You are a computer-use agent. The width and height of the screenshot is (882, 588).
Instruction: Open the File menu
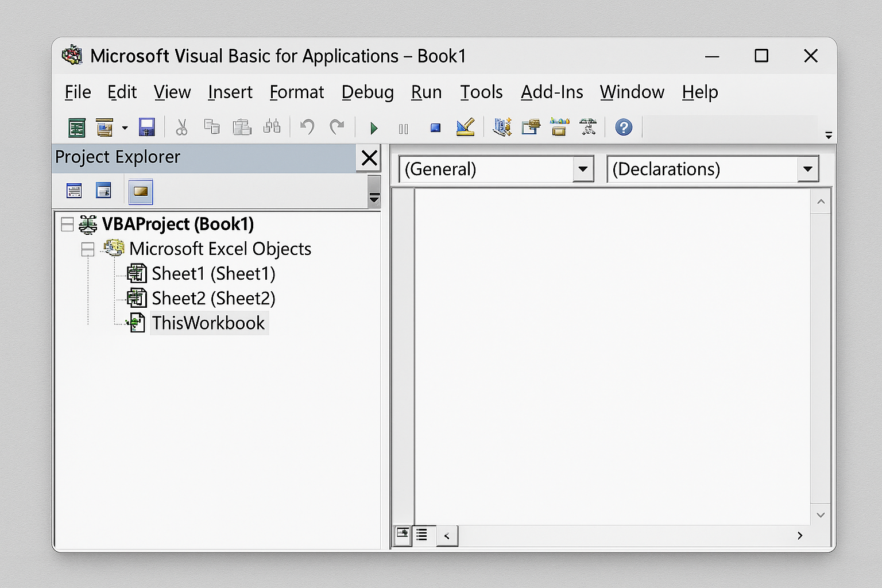(x=78, y=92)
